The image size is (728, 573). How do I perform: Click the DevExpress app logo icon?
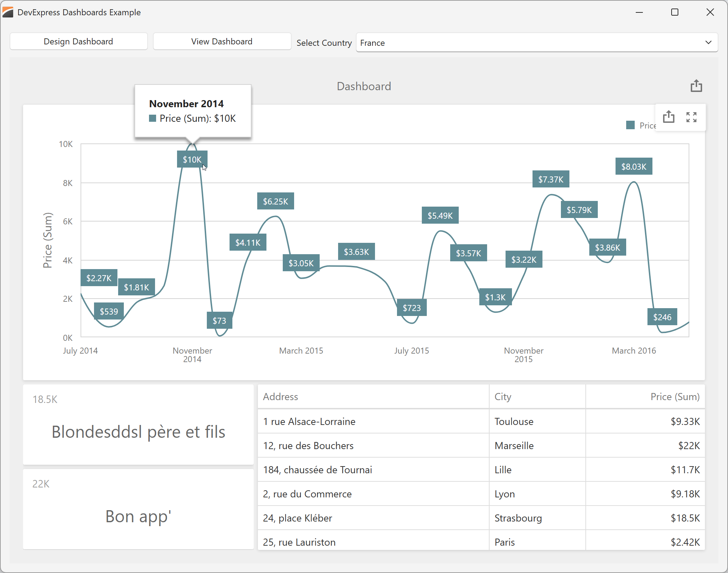pos(8,12)
